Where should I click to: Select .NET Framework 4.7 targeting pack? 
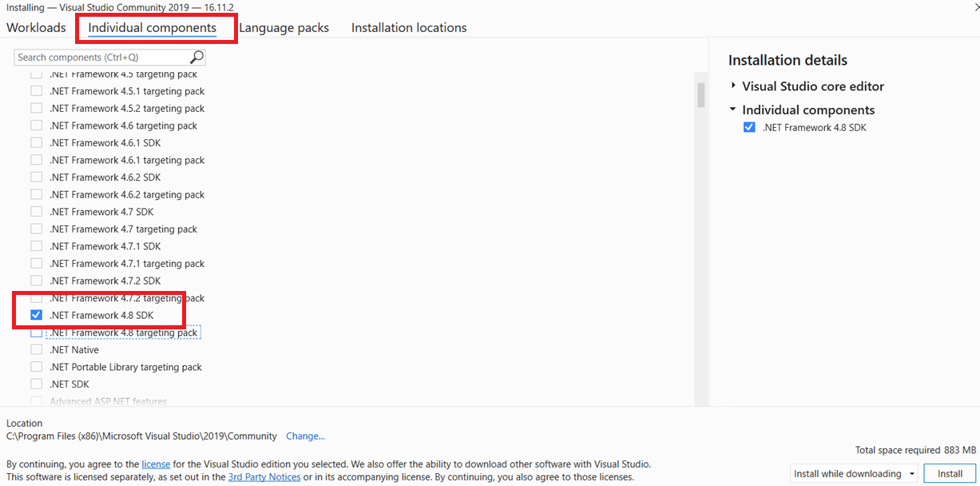point(36,229)
